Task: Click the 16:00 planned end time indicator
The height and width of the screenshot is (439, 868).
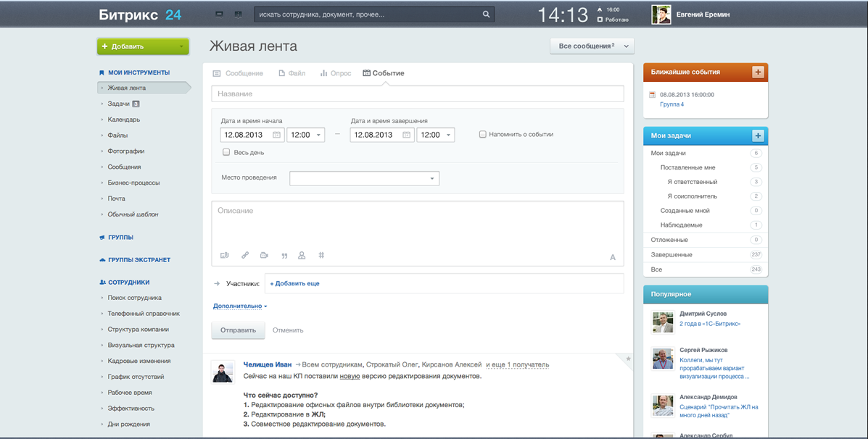Action: 608,9
